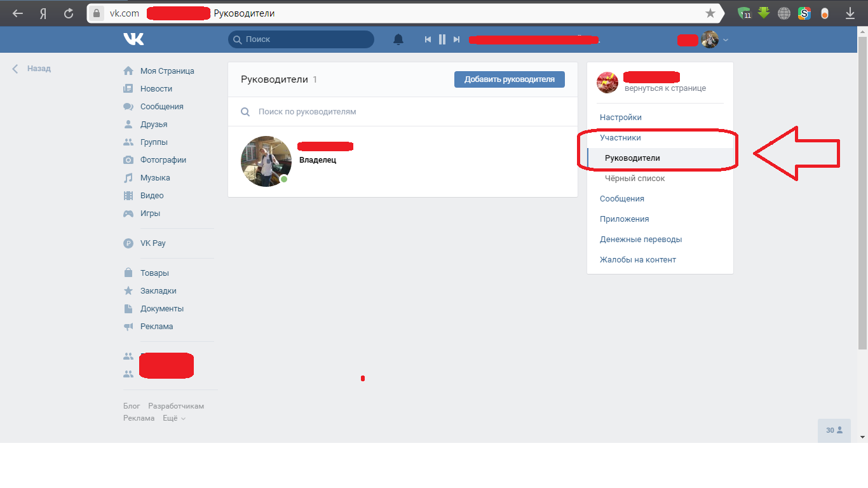868x488 pixels.
Task: Pause the playing audio track
Action: coord(442,39)
